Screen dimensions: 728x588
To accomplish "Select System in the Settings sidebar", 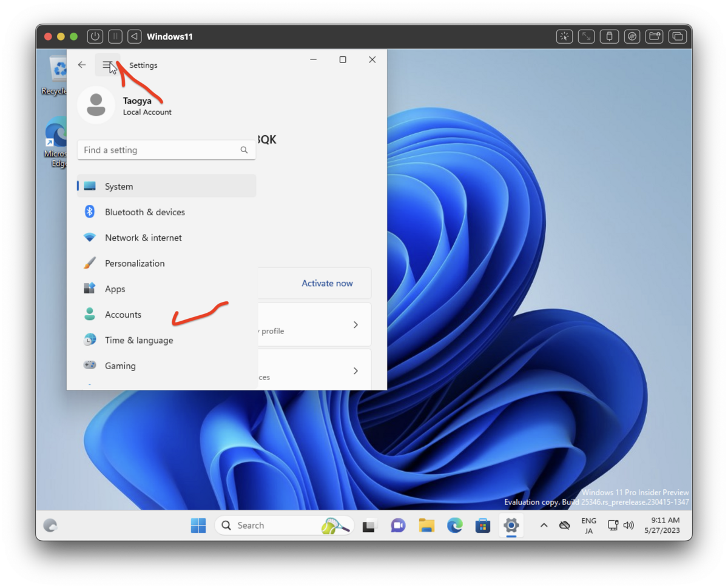I will coord(166,186).
